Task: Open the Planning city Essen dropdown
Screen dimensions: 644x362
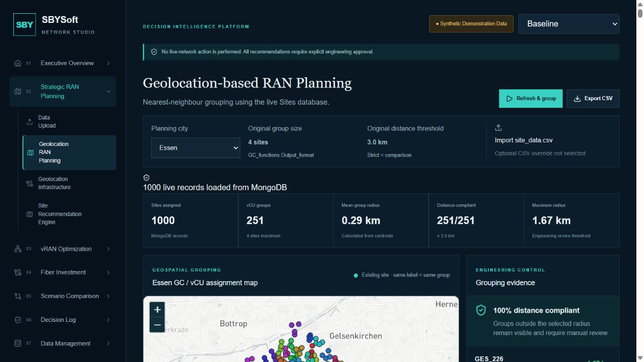Action: coord(195,147)
